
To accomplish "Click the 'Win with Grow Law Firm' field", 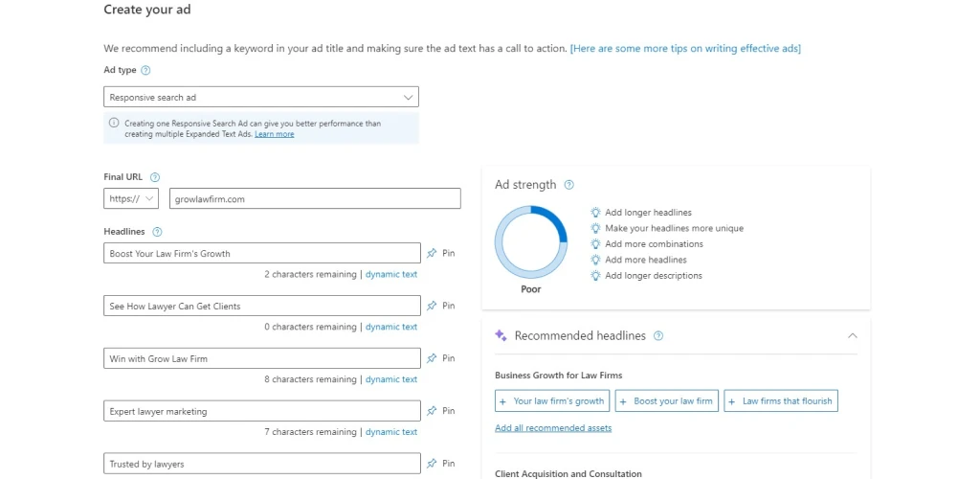I will tap(262, 358).
